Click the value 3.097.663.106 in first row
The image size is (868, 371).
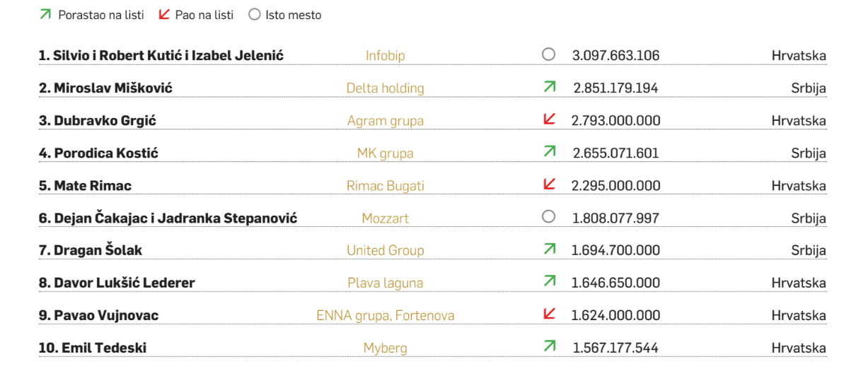pos(615,55)
